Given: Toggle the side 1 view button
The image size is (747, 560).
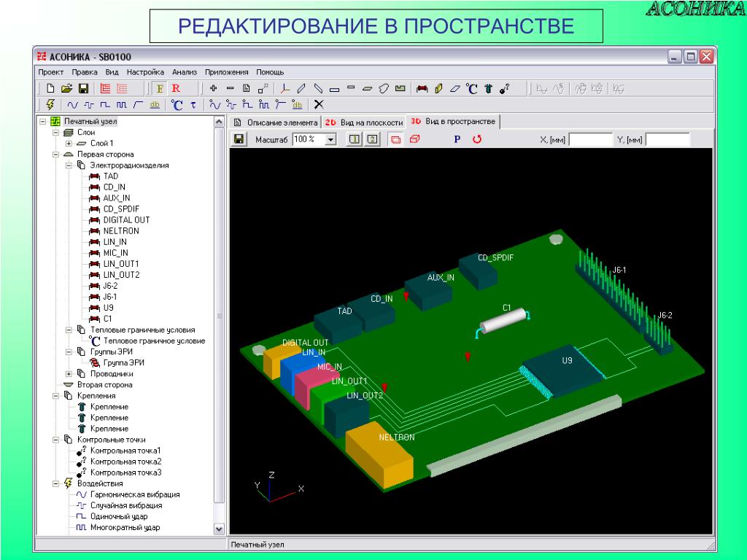Looking at the screenshot, I should tap(355, 139).
